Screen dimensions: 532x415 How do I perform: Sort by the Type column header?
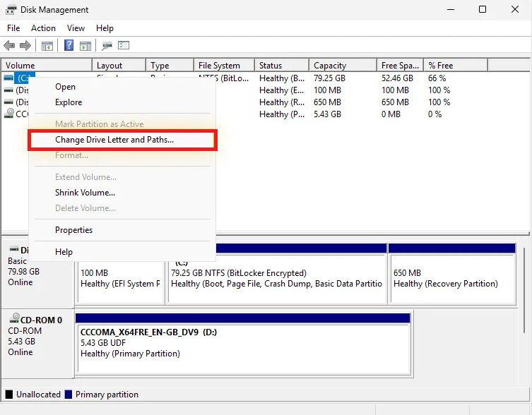pyautogui.click(x=170, y=66)
